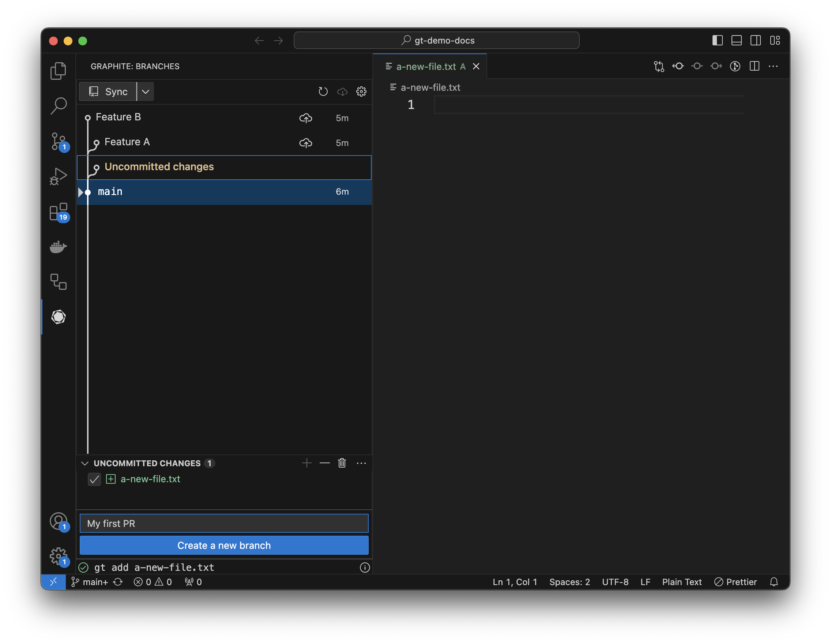Open the Extensions view with 19 badge
Screen dimensions: 831x644
(58, 211)
